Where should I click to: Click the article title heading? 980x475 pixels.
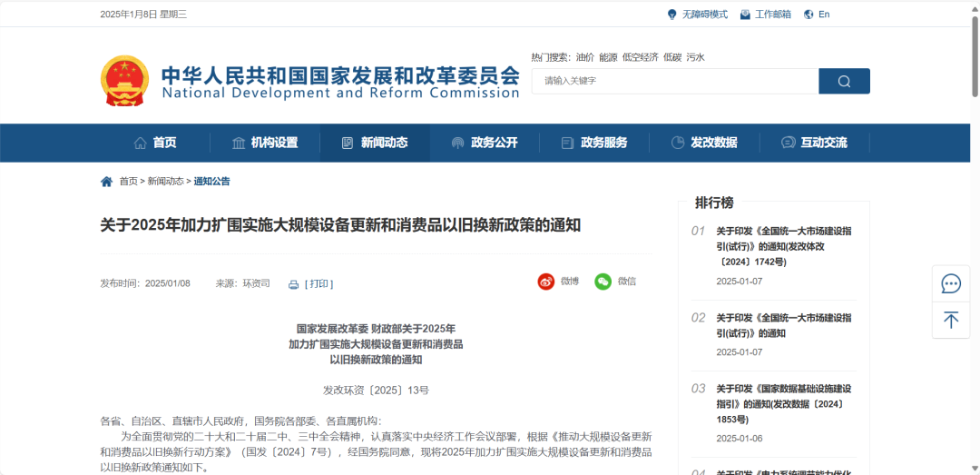[340, 225]
